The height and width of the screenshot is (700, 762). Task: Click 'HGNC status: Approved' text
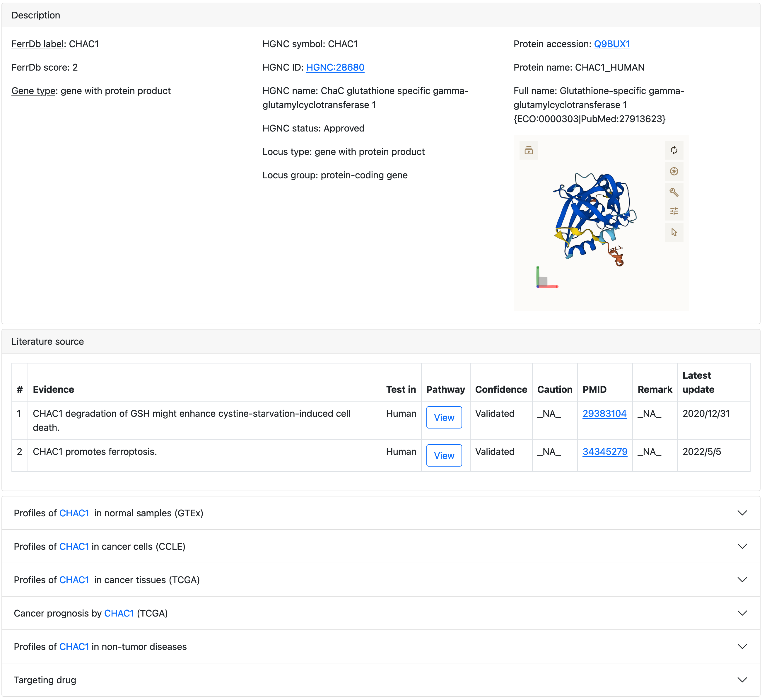click(313, 128)
